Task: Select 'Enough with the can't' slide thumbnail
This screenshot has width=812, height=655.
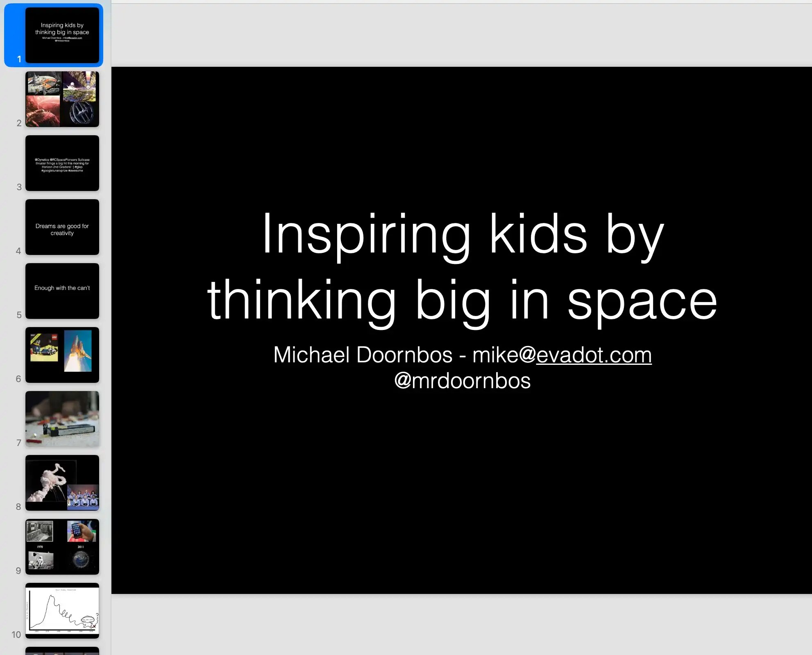Action: [x=62, y=291]
